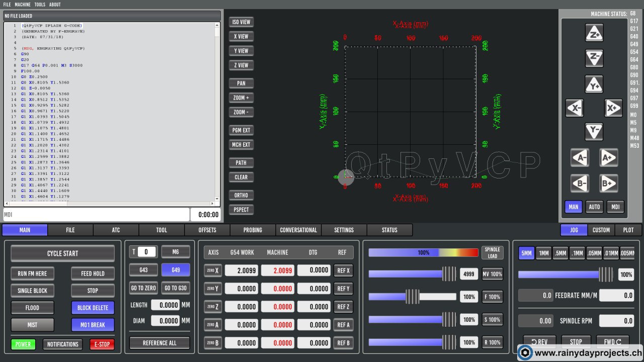Select AUTO mode
Screen dimensions: 644x362
[594, 207]
